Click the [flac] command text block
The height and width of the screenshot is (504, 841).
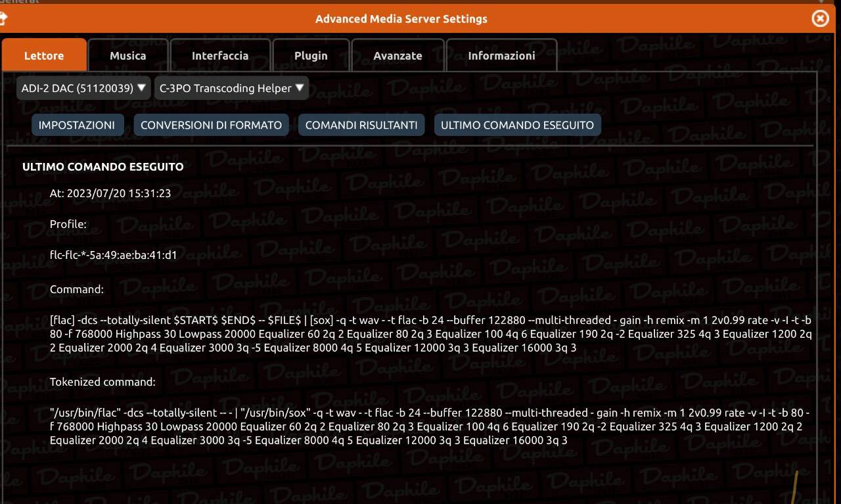coord(431,334)
